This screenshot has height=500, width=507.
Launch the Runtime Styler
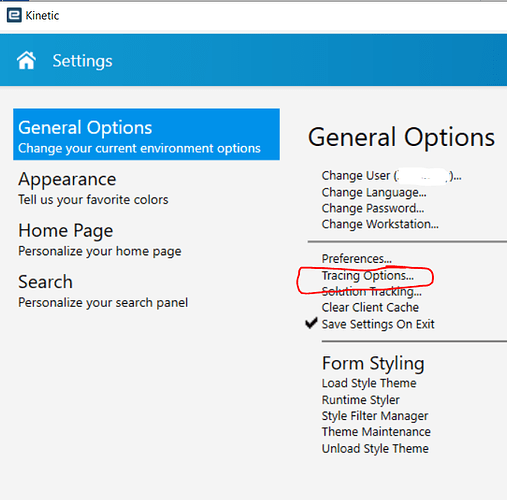pos(361,400)
